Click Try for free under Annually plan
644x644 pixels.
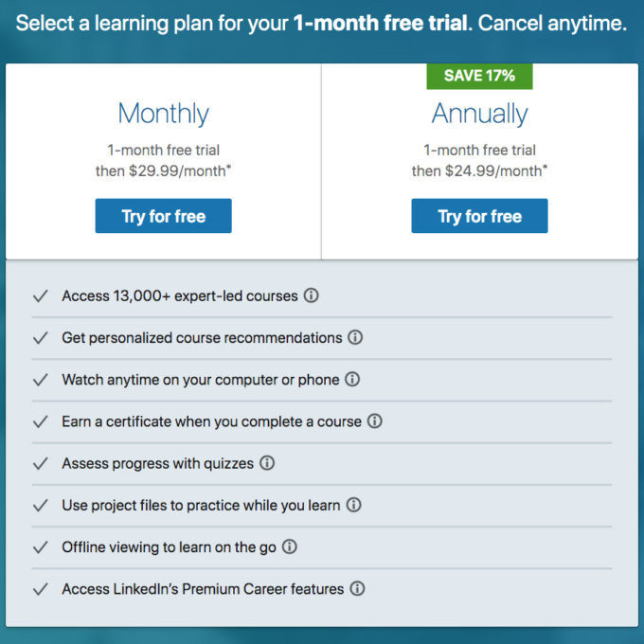(x=479, y=216)
